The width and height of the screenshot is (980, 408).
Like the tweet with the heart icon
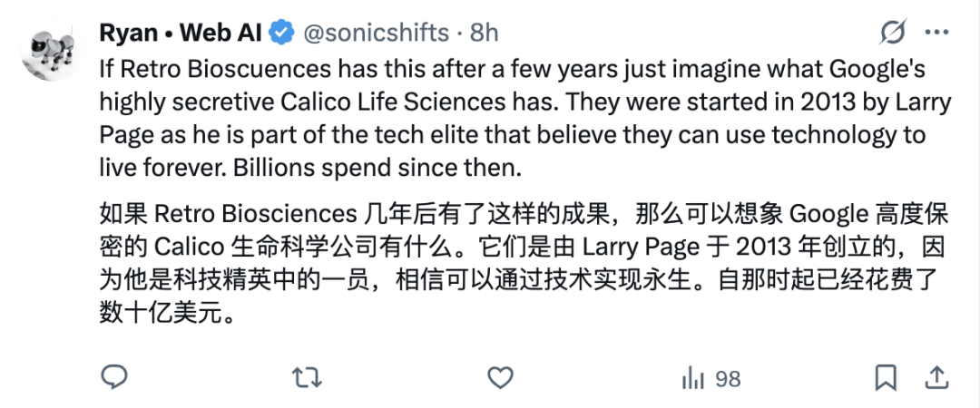tap(501, 376)
